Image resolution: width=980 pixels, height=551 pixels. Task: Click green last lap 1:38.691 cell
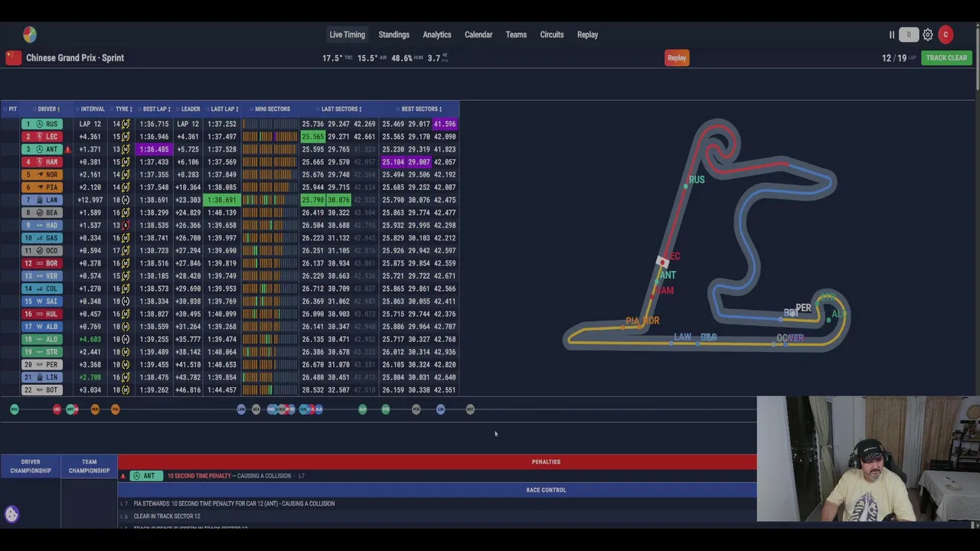click(x=222, y=200)
